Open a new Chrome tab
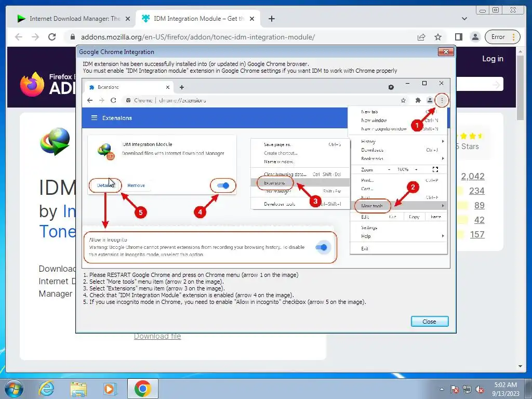532x399 pixels. [x=271, y=19]
